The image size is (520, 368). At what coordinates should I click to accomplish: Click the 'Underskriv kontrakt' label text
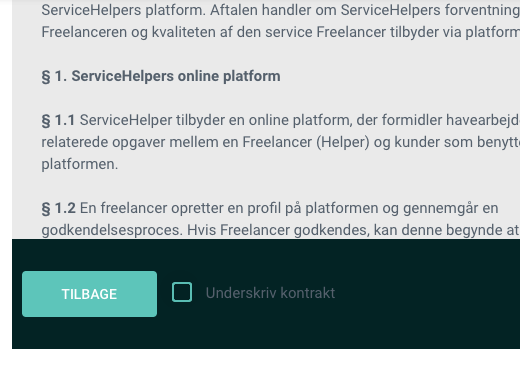pos(270,293)
